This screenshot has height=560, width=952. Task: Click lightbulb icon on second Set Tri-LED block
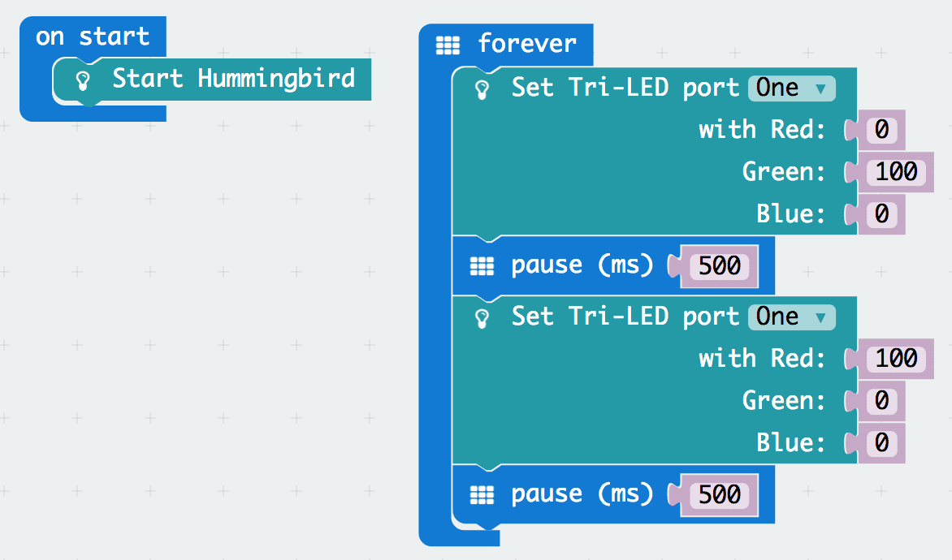tap(482, 317)
